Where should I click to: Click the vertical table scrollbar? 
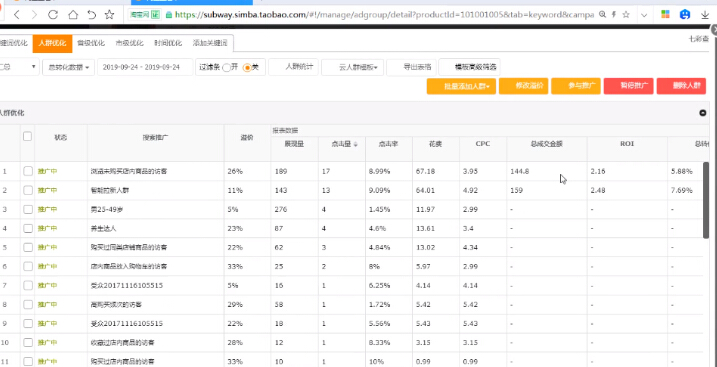(x=706, y=200)
